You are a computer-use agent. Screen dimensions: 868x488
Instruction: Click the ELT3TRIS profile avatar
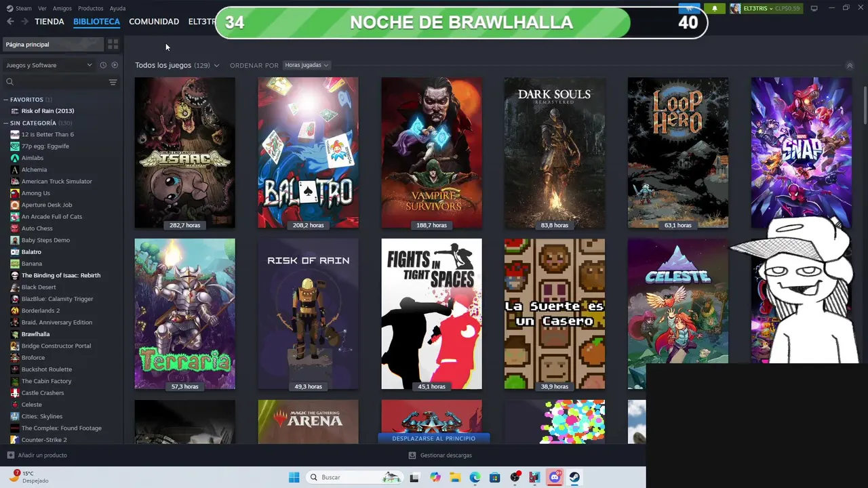coord(735,8)
